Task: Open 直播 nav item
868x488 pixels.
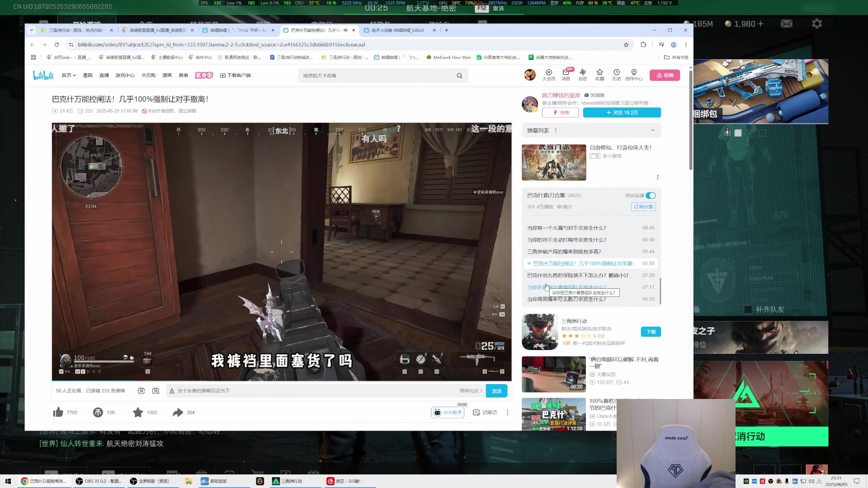Action: point(104,75)
